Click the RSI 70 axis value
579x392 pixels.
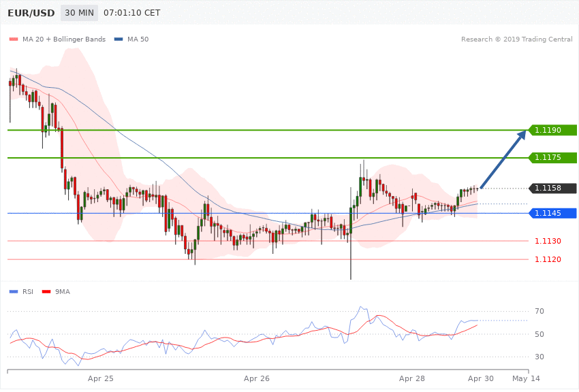[x=539, y=311]
